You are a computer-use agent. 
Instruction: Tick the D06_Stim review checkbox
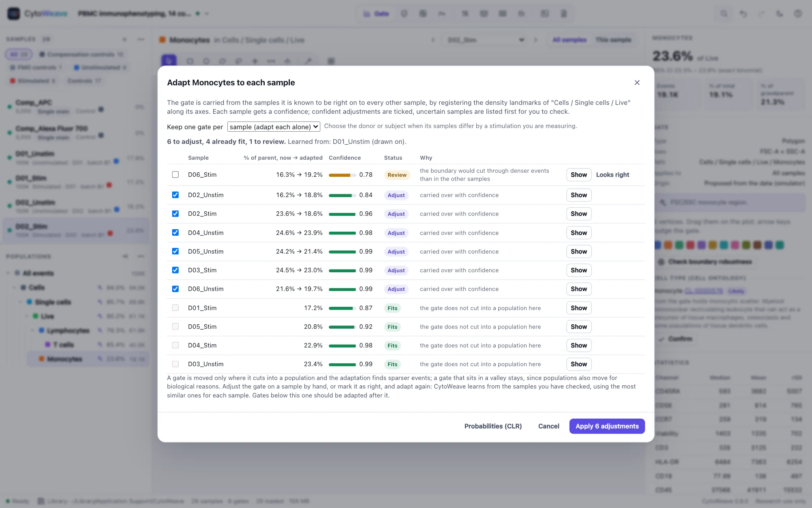click(x=175, y=174)
